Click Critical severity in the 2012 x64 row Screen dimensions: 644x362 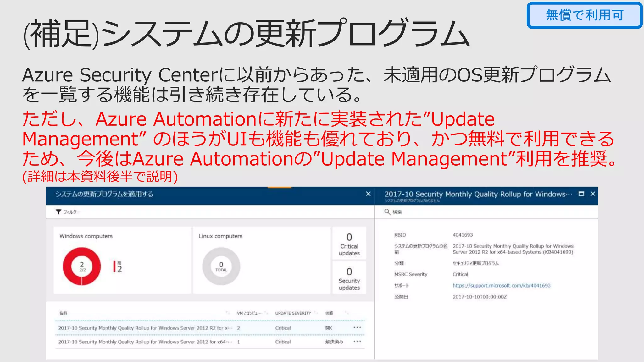[283, 342]
